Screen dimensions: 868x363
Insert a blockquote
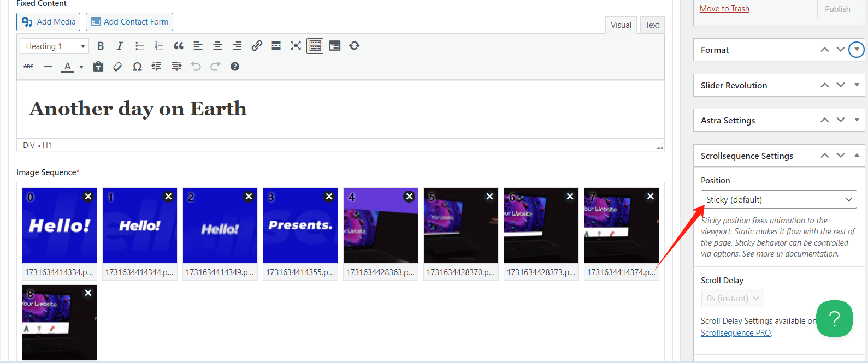pos(179,46)
